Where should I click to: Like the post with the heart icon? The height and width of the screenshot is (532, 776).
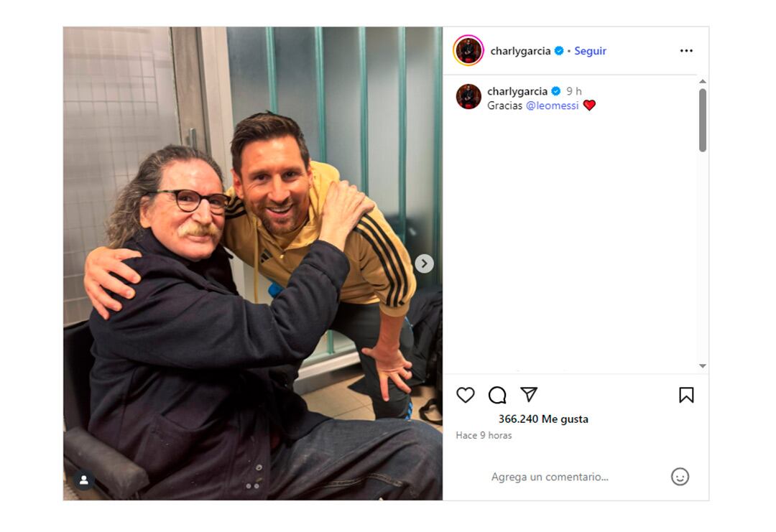tap(465, 395)
